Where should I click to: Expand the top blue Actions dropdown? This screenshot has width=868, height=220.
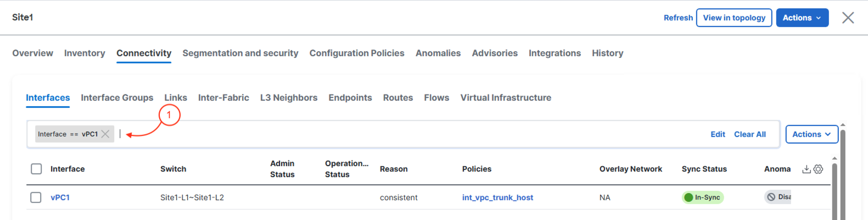pos(802,18)
